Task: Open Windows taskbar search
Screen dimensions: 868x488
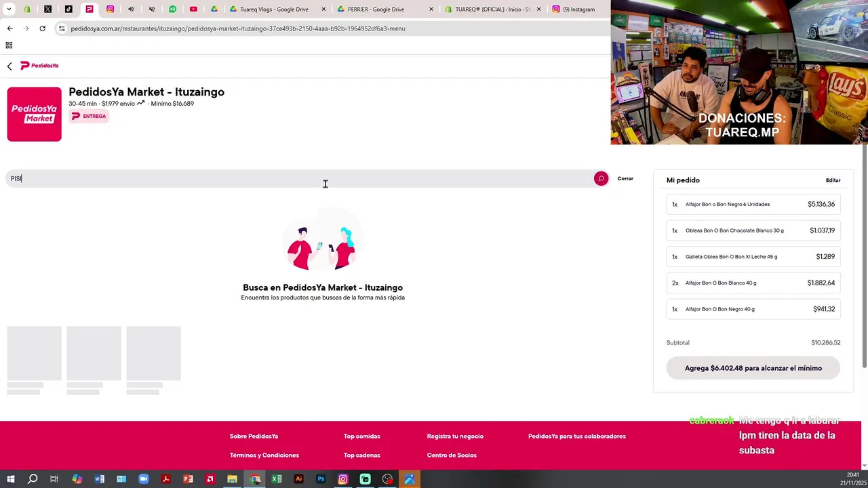Action: pyautogui.click(x=32, y=479)
